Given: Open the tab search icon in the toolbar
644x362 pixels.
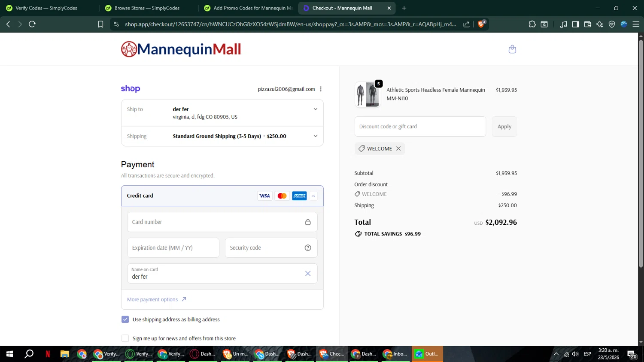Looking at the screenshot, I should point(544,24).
